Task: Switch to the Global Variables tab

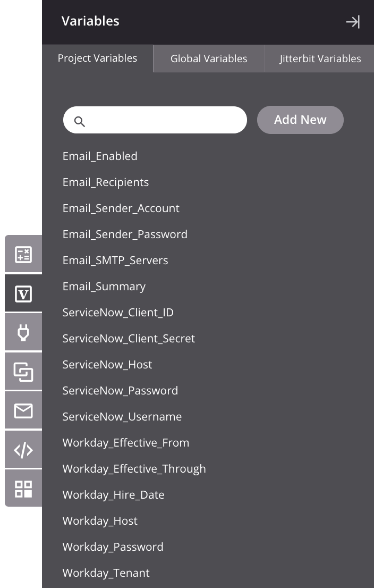Action: pos(209,58)
